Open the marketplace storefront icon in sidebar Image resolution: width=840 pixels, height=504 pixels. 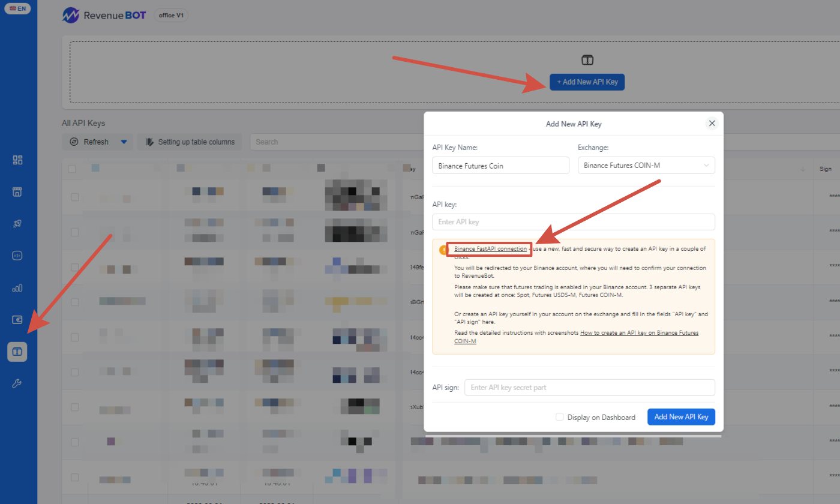pos(17,192)
